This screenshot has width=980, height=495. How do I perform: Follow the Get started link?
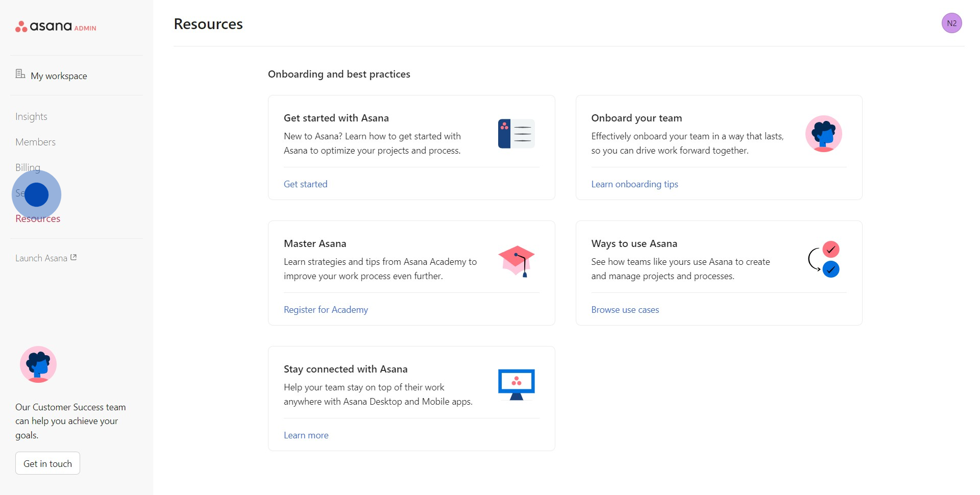(305, 184)
